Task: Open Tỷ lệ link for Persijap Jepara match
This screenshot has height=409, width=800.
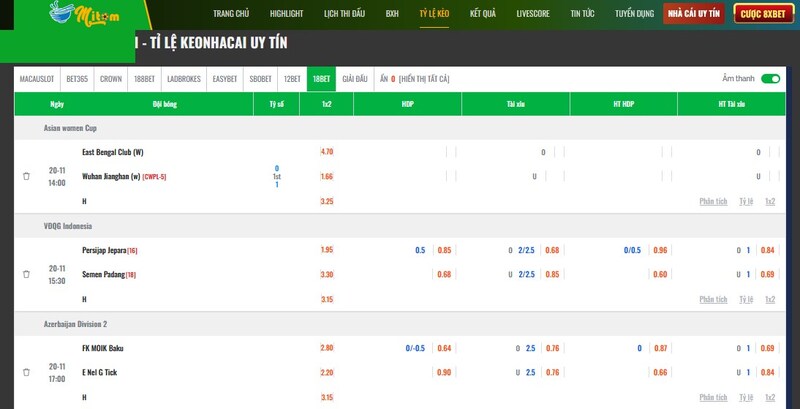Action: click(745, 299)
